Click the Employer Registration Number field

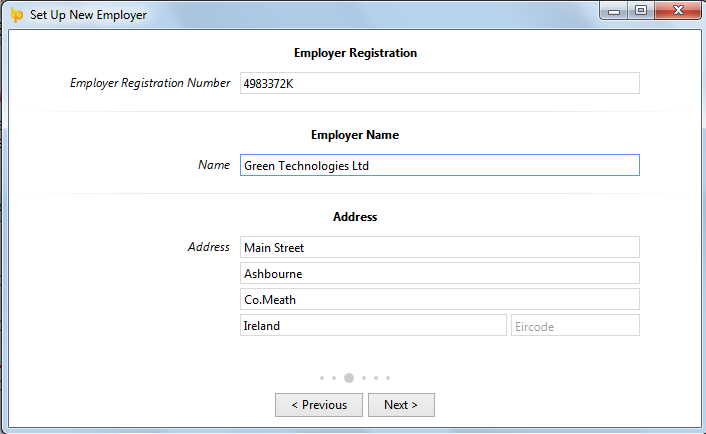[439, 83]
